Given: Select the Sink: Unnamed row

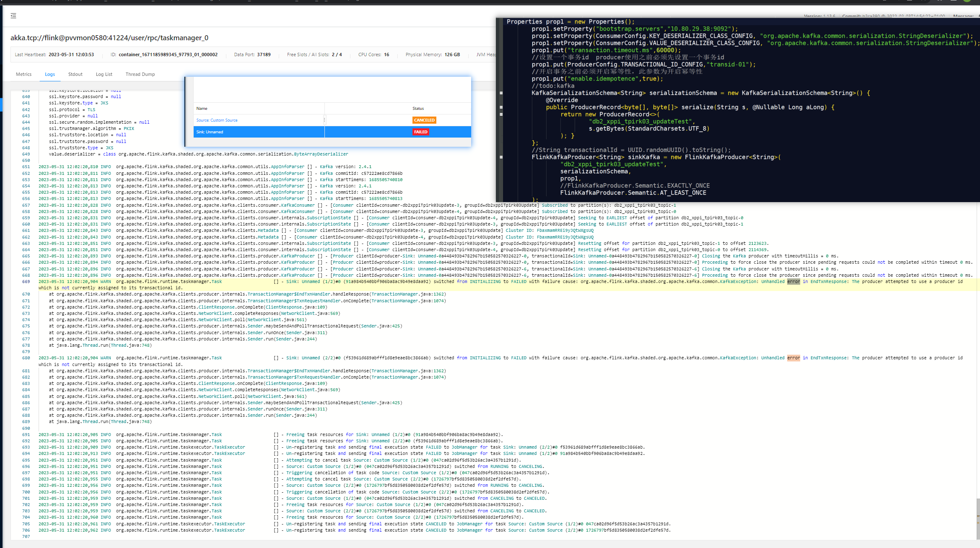Looking at the screenshot, I should (x=332, y=132).
